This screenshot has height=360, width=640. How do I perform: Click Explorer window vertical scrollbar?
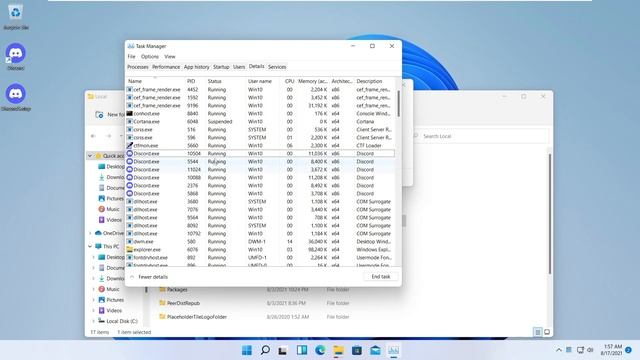coord(550,213)
